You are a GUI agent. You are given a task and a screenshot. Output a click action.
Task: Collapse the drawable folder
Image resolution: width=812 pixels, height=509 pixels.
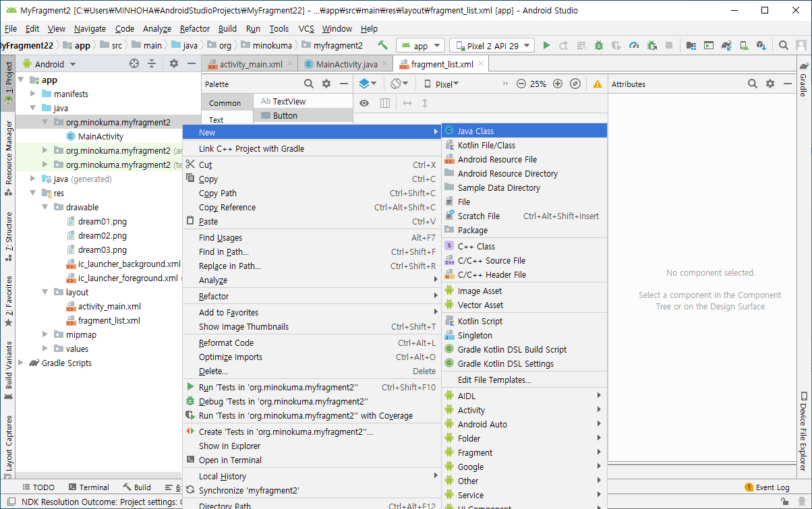click(x=45, y=207)
